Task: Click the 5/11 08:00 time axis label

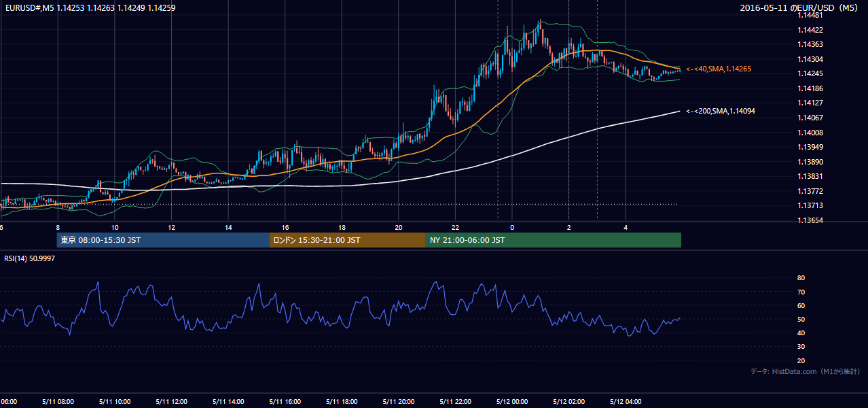Action: 58,401
